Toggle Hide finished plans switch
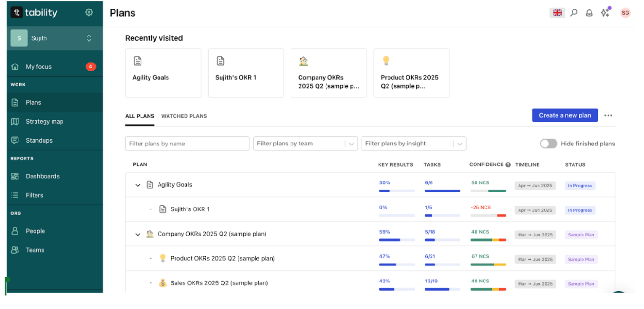 548,144
